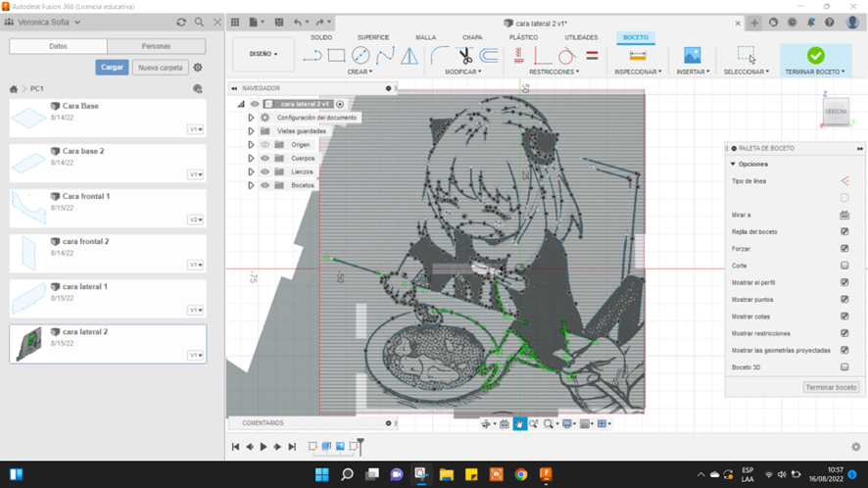
Task: Expand the Origen folder
Action: pyautogui.click(x=251, y=145)
